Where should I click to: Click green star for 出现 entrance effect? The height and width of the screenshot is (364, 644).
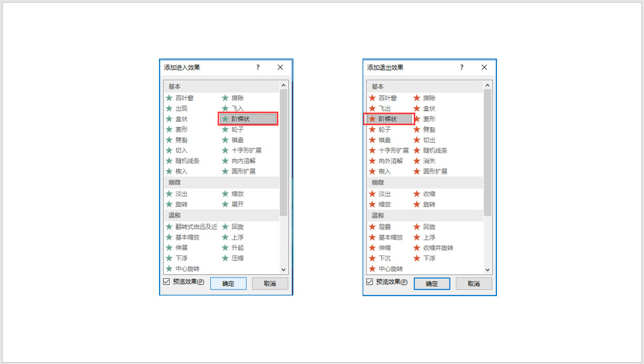169,108
